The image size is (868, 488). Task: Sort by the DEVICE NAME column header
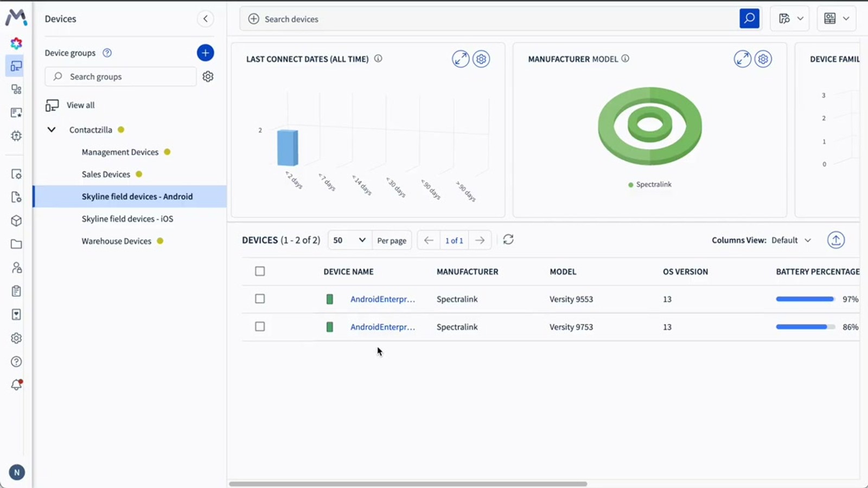[348, 272]
